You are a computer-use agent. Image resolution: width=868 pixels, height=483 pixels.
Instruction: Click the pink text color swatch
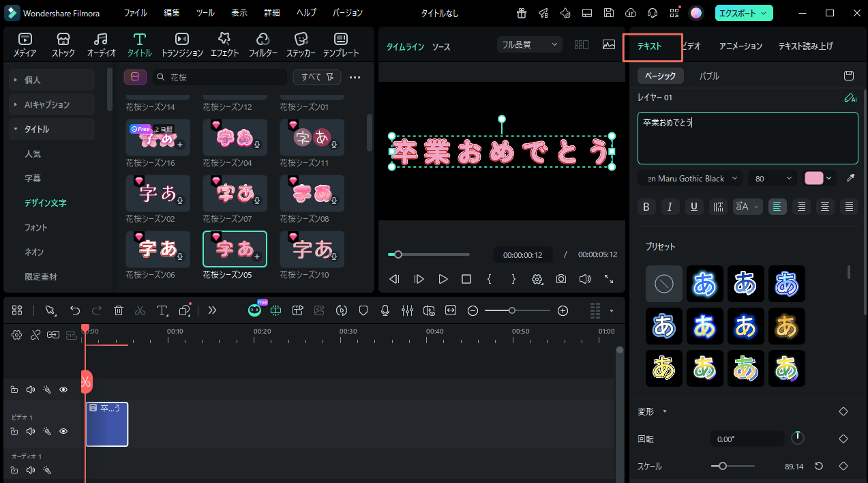coord(814,178)
